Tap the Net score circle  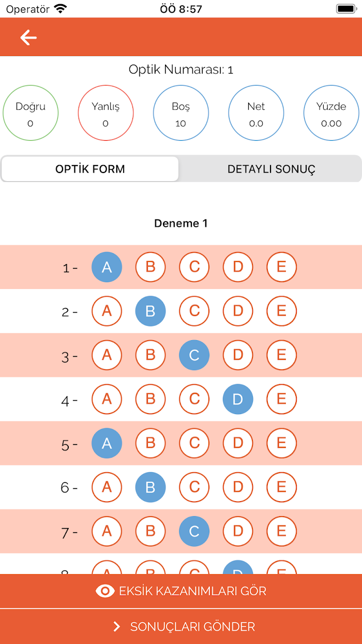256,113
